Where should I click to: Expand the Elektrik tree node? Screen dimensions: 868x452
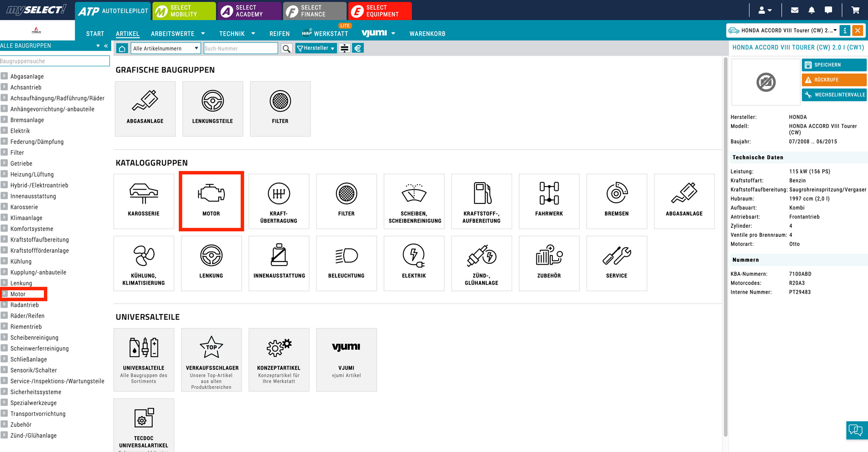click(4, 130)
